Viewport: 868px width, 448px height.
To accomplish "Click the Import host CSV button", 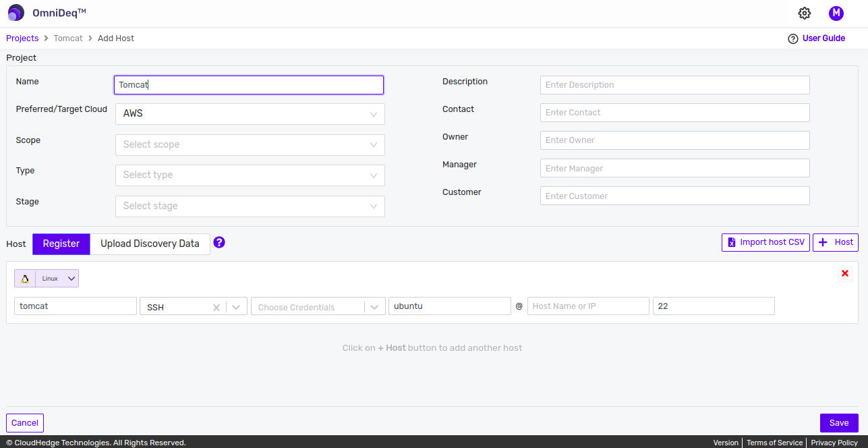I will 766,242.
